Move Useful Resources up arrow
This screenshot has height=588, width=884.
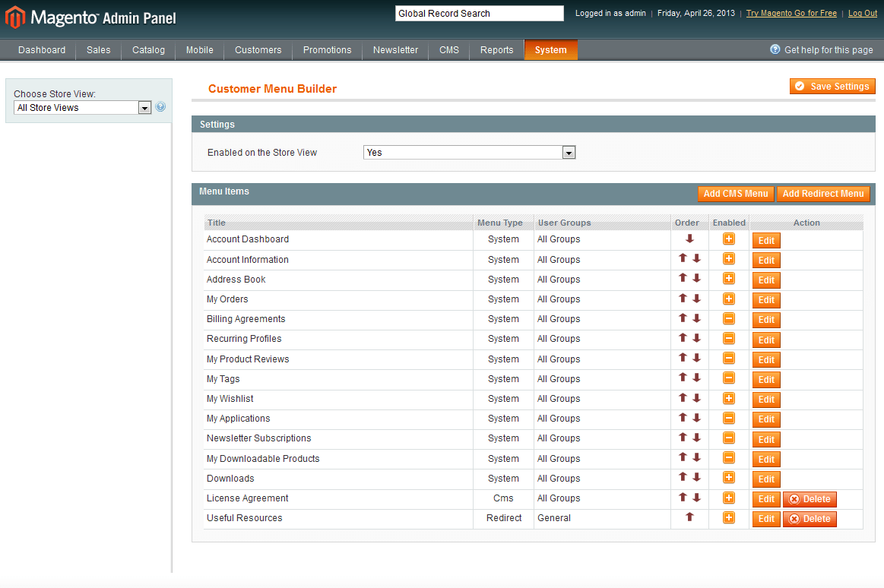point(689,517)
